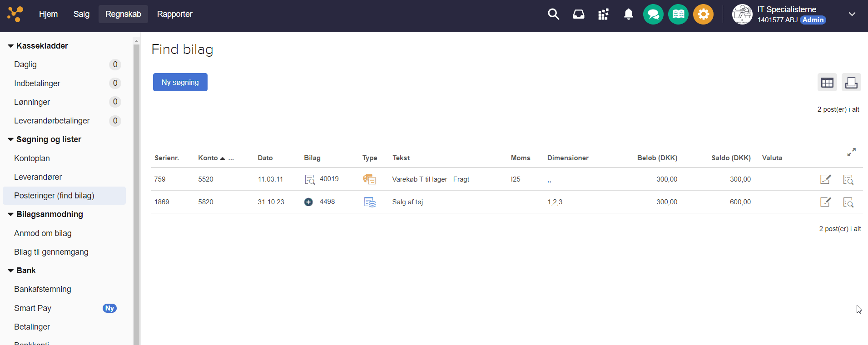
Task: Open Kontoplan in the sidebar
Action: pos(32,158)
